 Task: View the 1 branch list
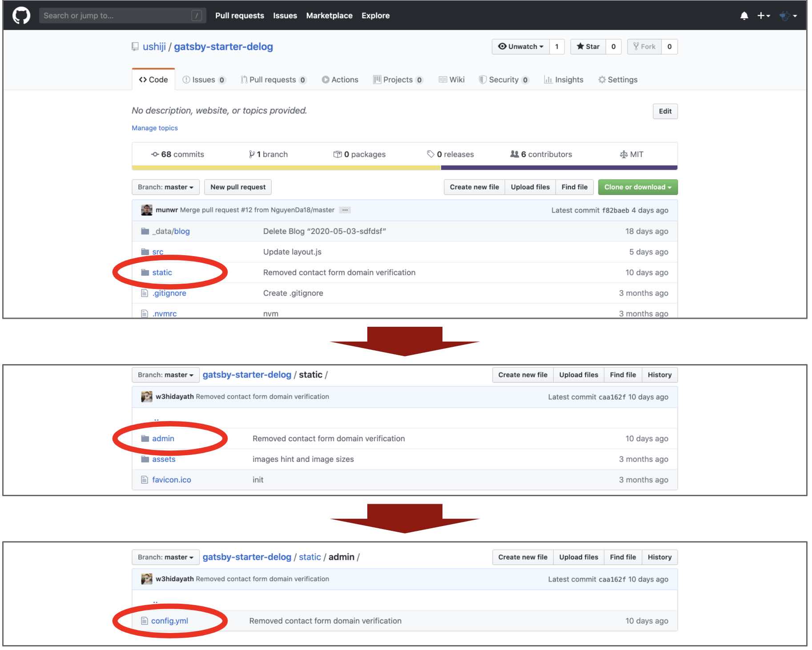268,154
